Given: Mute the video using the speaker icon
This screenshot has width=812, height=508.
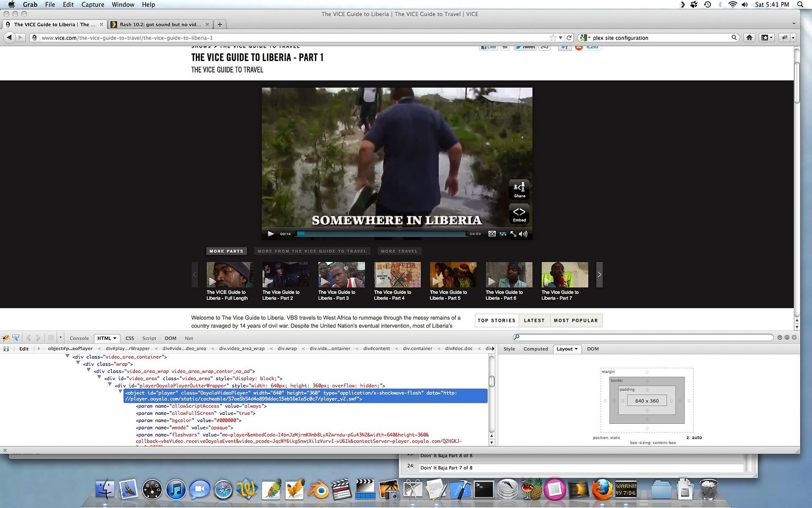Looking at the screenshot, I should point(523,234).
